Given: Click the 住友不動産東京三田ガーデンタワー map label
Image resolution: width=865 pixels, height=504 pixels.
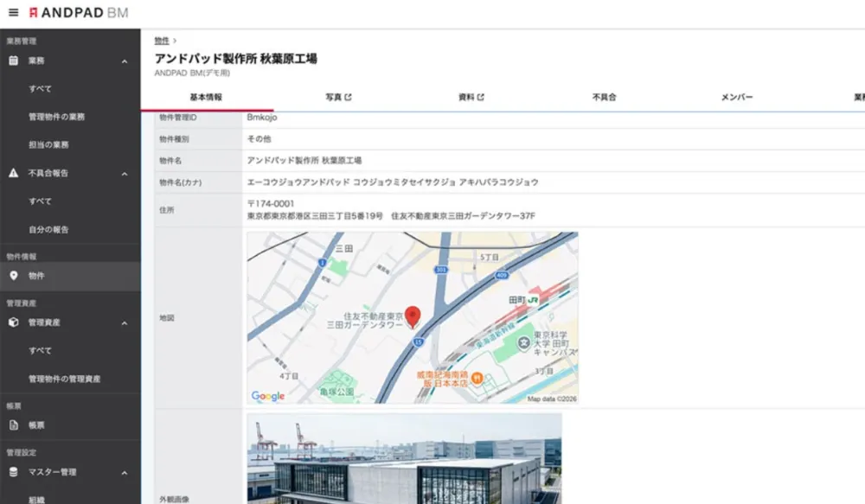Looking at the screenshot, I should point(365,321).
